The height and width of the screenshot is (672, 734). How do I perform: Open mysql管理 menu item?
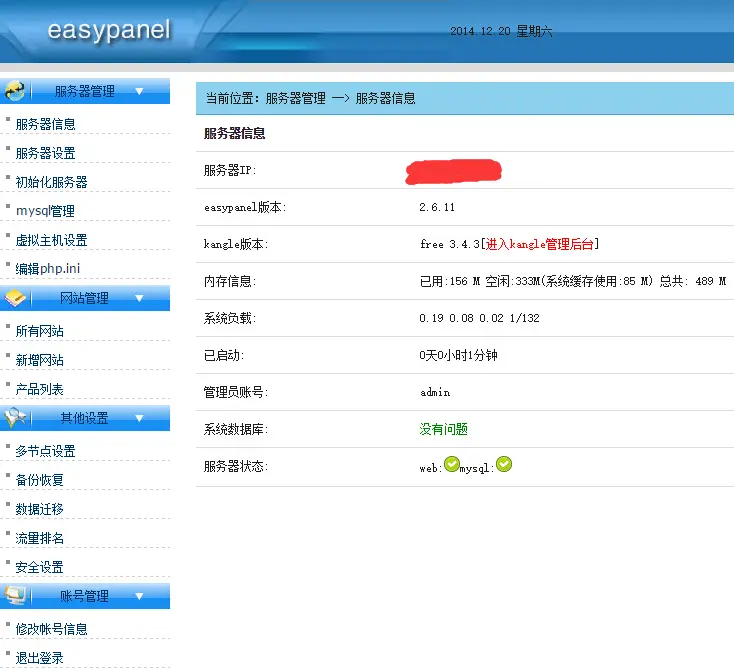(45, 211)
